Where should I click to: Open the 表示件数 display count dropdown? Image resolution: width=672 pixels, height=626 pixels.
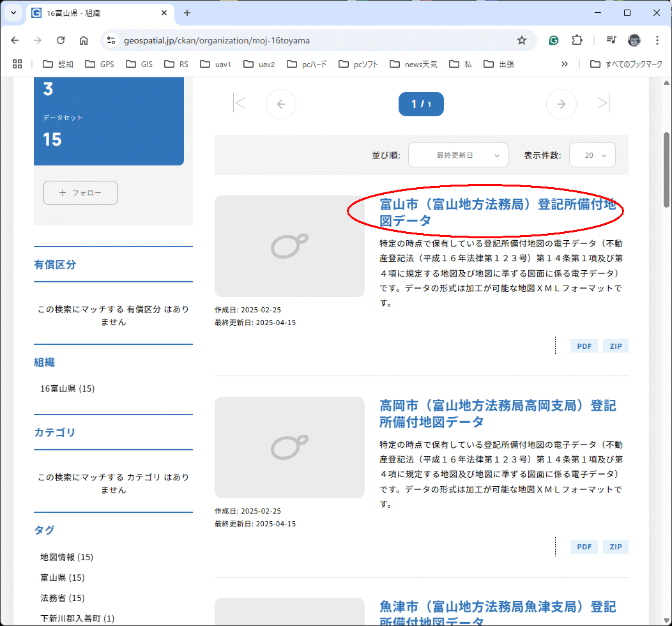(x=592, y=155)
